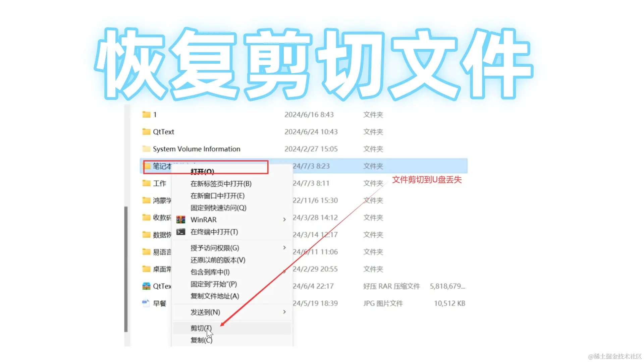Expand the WinRAR submenu arrow
The image size is (644, 362).
point(284,219)
